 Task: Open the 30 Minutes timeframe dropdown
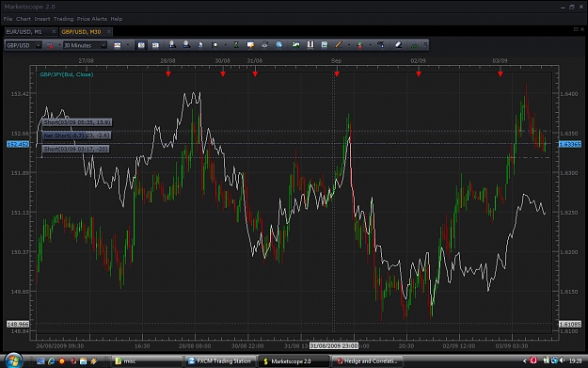tap(85, 45)
